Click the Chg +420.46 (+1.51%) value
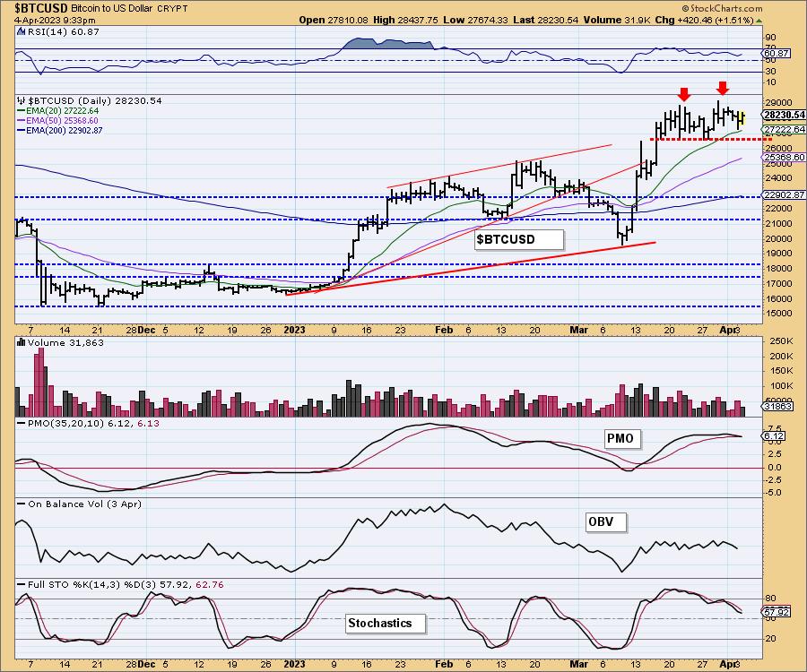Viewport: 807px width, 672px height. click(704, 20)
